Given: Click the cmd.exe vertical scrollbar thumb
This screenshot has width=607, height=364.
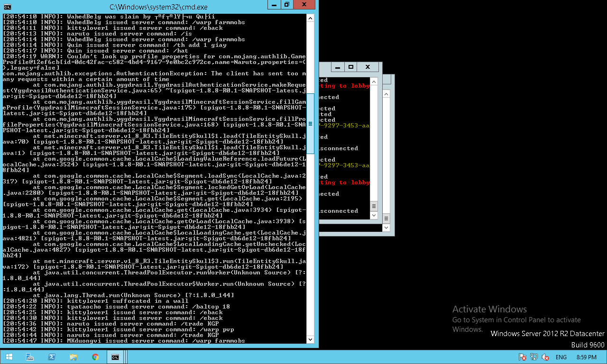Looking at the screenshot, I should pos(310,123).
